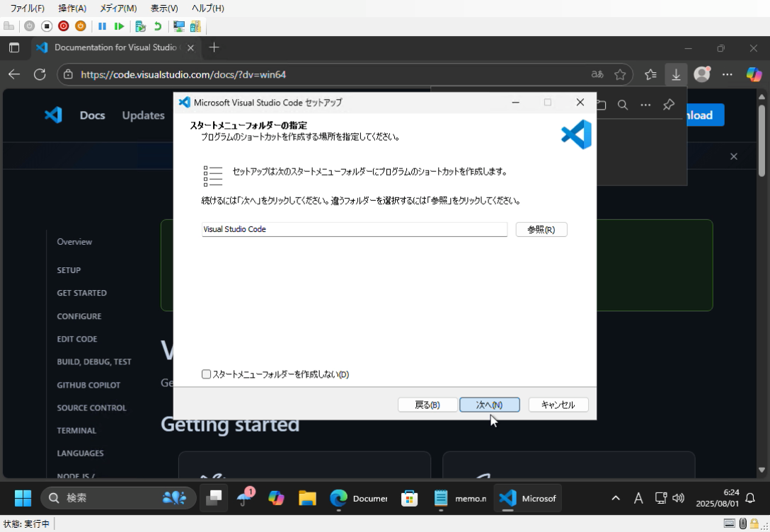
Task: Click the orange VM save state icon
Action: [81, 26]
